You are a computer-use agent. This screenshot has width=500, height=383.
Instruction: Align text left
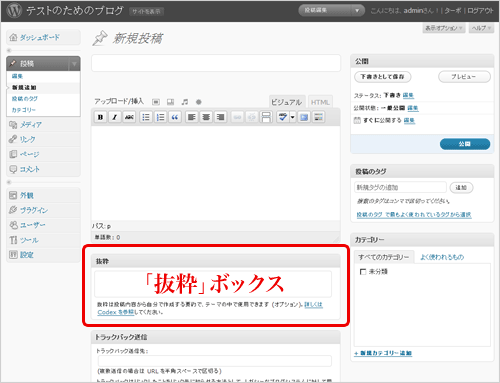pyautogui.click(x=192, y=117)
